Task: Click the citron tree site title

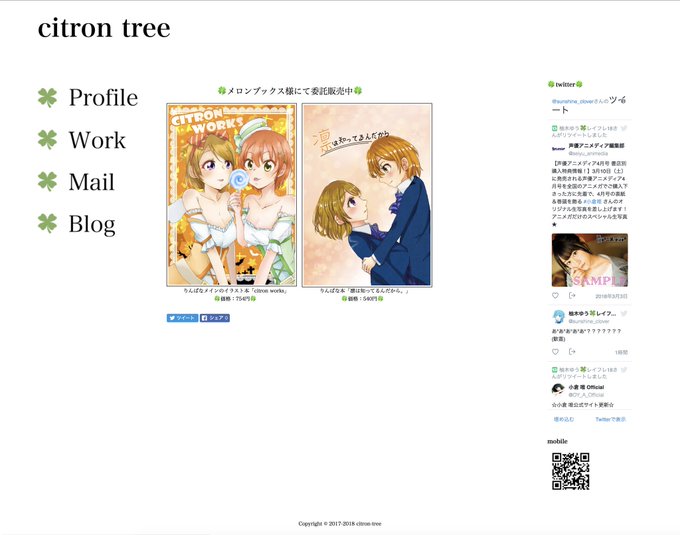Action: (x=104, y=28)
